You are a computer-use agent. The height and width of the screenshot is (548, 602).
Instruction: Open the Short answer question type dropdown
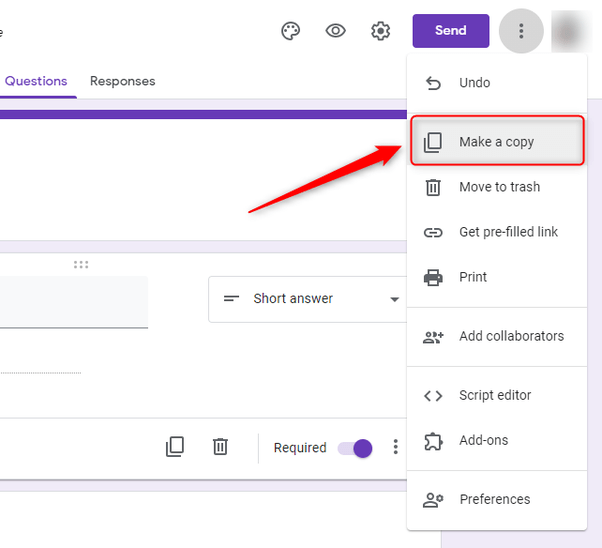coord(308,299)
